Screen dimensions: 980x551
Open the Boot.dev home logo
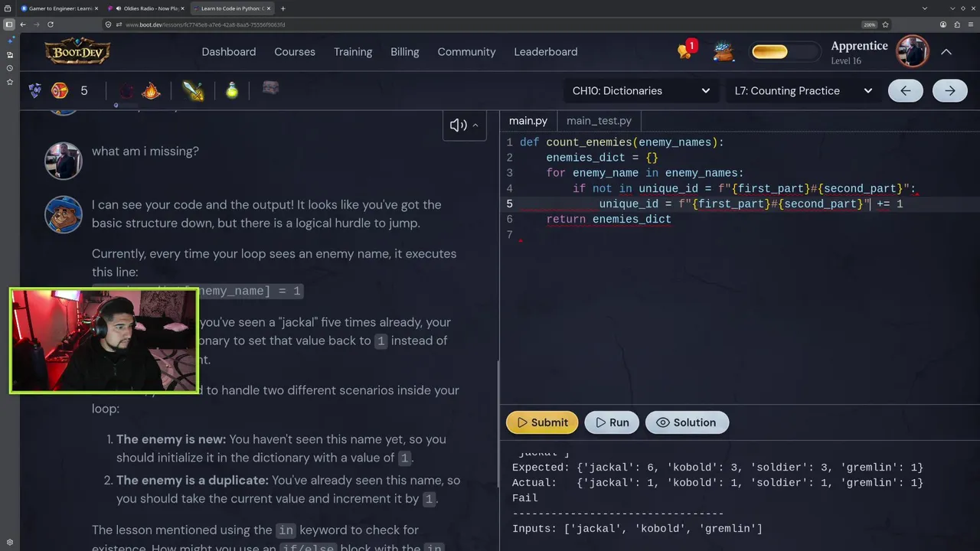tap(77, 51)
